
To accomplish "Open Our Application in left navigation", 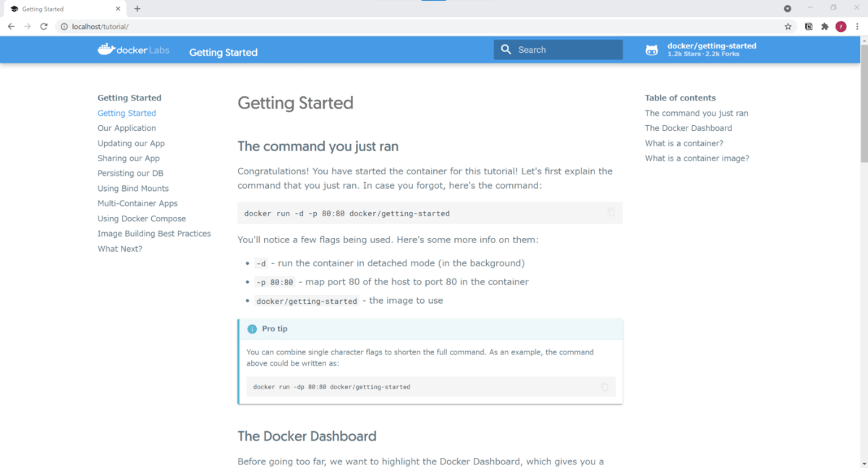I will (127, 128).
